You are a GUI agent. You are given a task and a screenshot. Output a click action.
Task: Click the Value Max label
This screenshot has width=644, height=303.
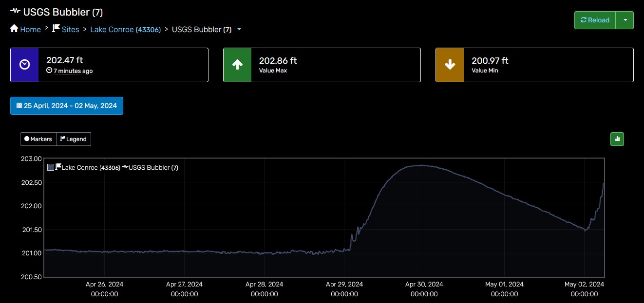pos(274,71)
